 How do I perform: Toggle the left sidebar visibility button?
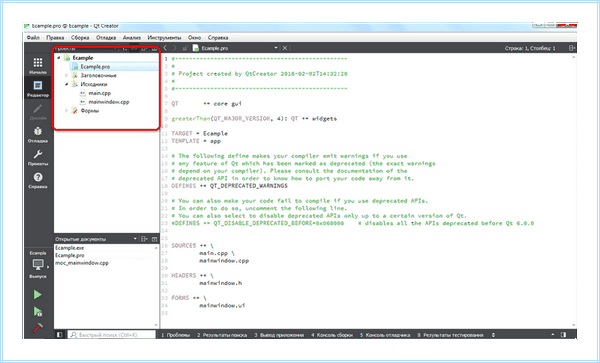point(59,335)
